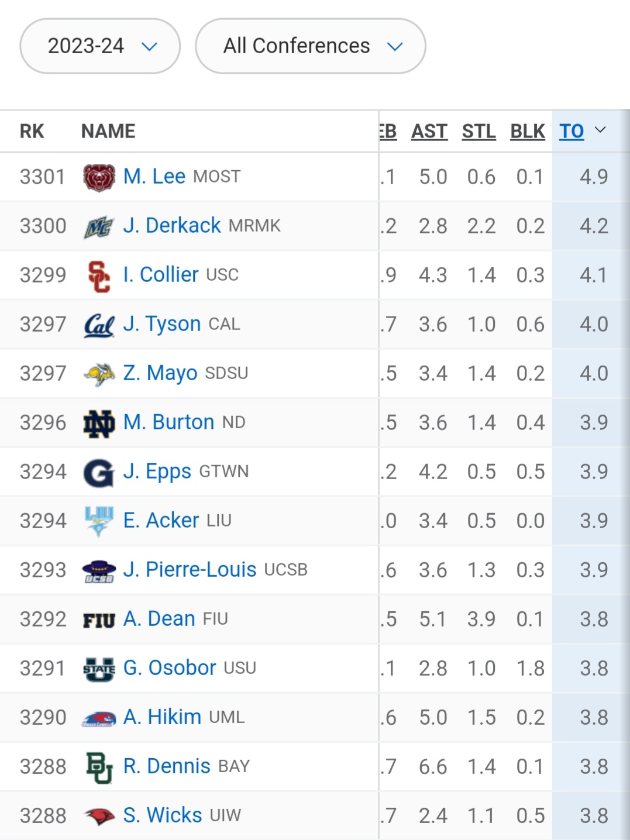Click the Missouri State bear logo

point(99,177)
